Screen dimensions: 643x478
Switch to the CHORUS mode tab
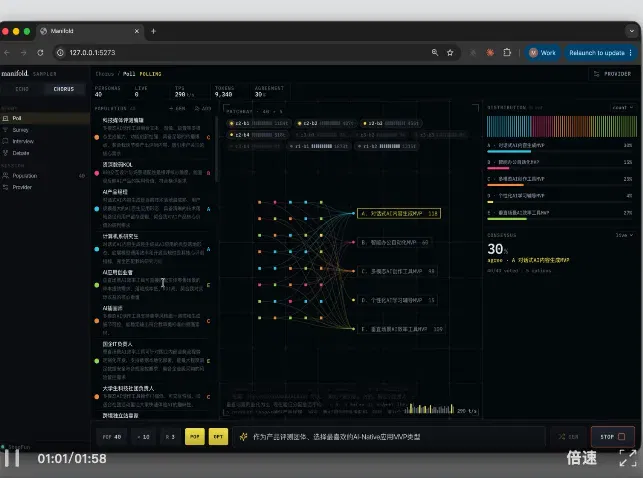(64, 89)
